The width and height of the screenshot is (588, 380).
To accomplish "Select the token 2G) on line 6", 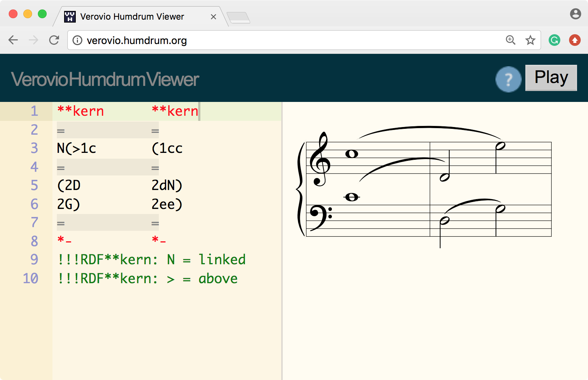I will [68, 204].
